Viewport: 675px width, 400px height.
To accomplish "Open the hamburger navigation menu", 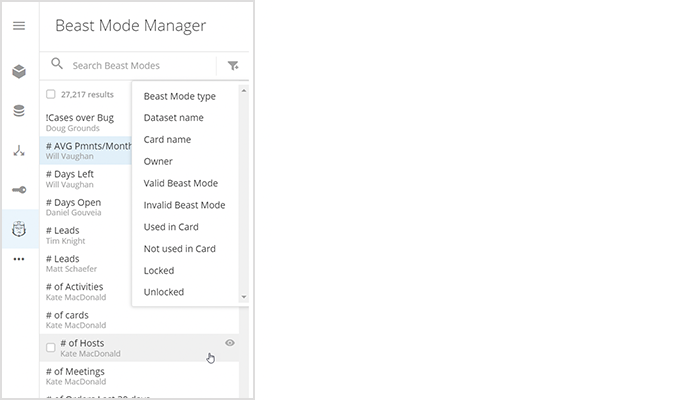I will [19, 26].
